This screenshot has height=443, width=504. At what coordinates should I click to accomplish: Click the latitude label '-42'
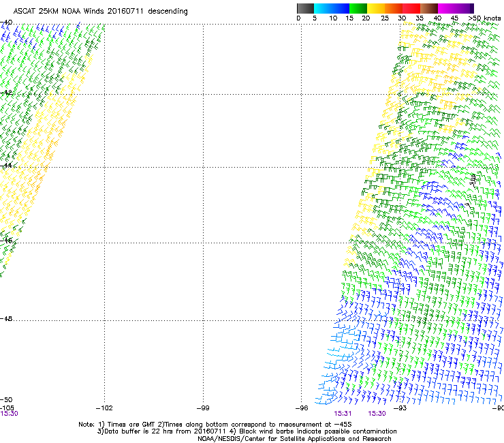point(6,93)
